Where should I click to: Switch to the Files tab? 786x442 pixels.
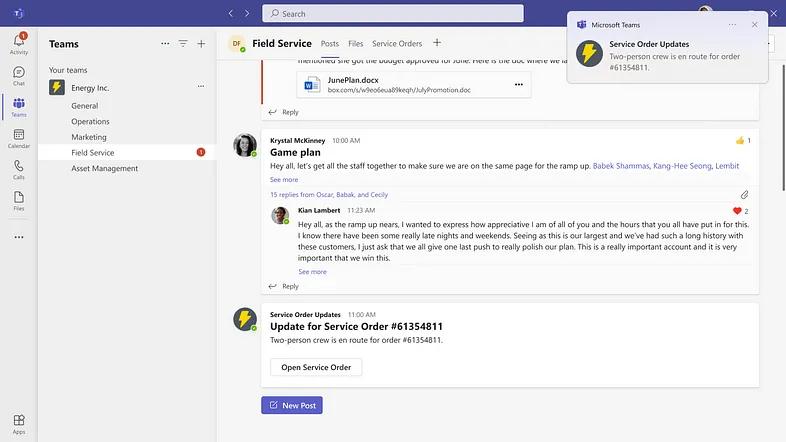pyautogui.click(x=355, y=44)
